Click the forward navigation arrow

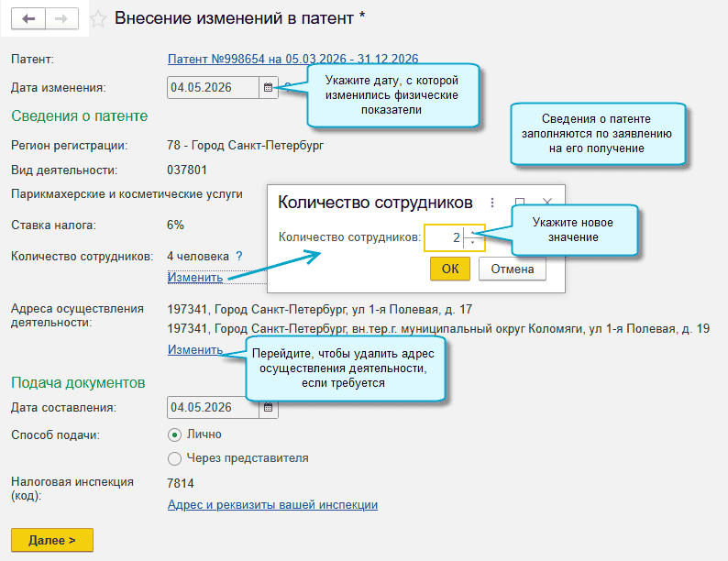[62, 19]
